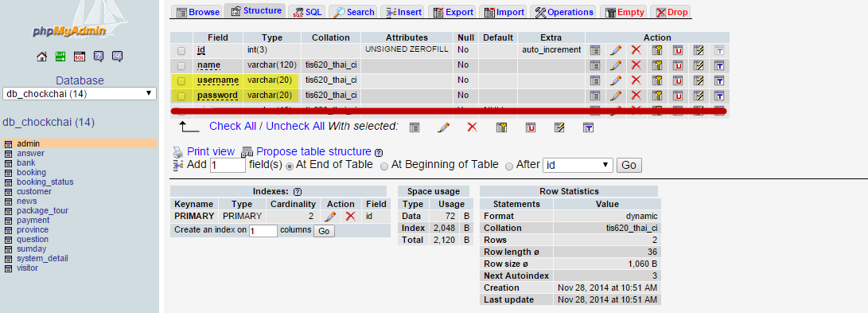Tick the checkbox for the name field
The width and height of the screenshot is (868, 313).
click(x=181, y=66)
